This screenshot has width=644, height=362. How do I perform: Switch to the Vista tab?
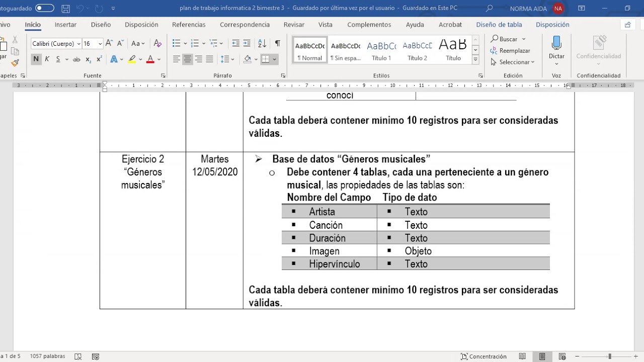tap(325, 25)
